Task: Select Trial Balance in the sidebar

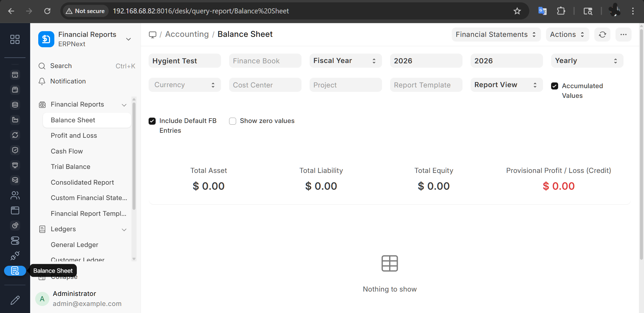Action: (70, 167)
